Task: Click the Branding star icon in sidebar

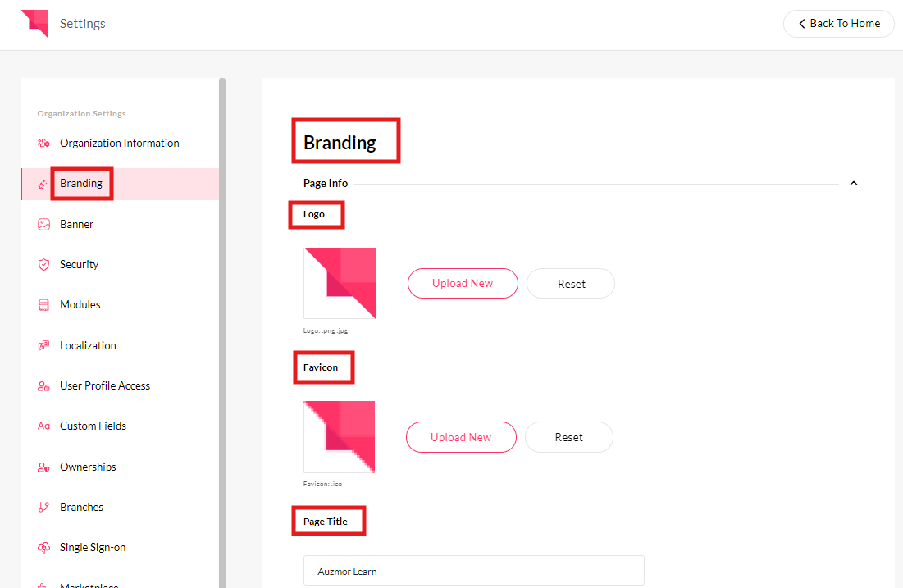Action: click(x=42, y=185)
